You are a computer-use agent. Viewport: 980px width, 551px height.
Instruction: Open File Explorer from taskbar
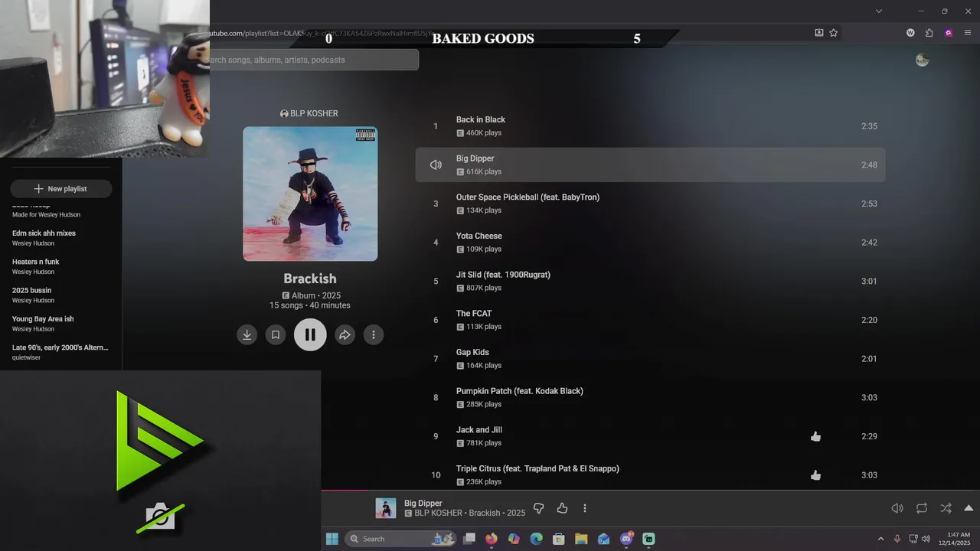coord(581,539)
